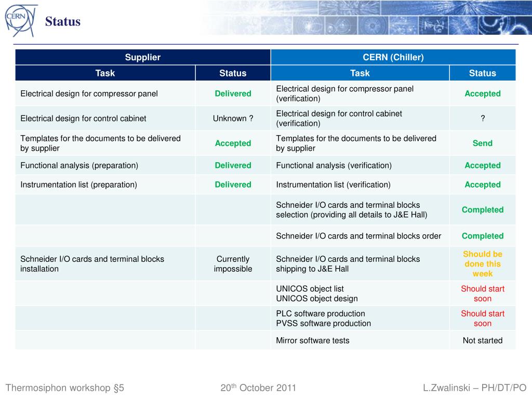This screenshot has width=532, height=399.
Task: Select CERN task "Electrical design for compressor panel (verification)"
Action: (345, 94)
